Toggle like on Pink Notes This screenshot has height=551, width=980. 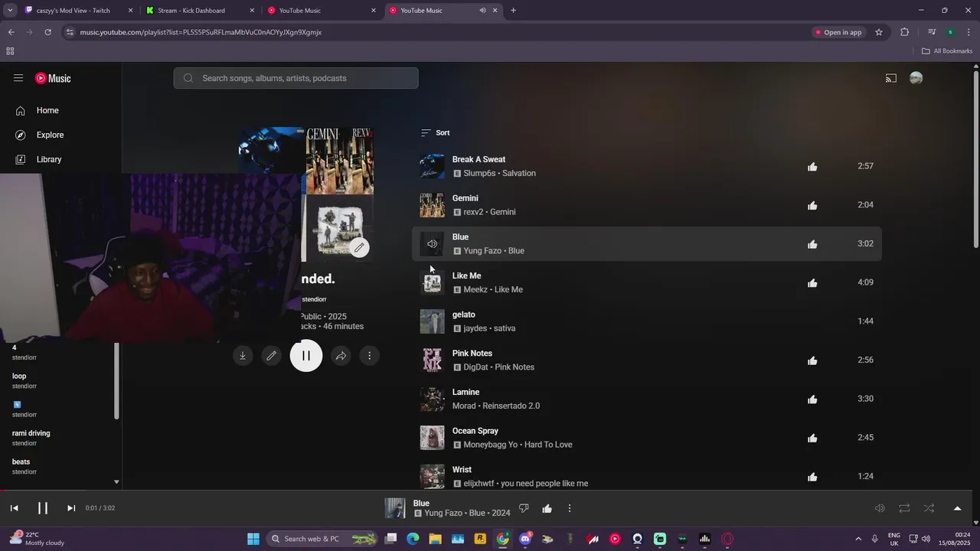click(x=812, y=360)
